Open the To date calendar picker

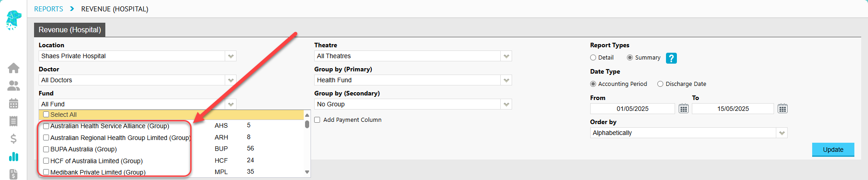(783, 109)
